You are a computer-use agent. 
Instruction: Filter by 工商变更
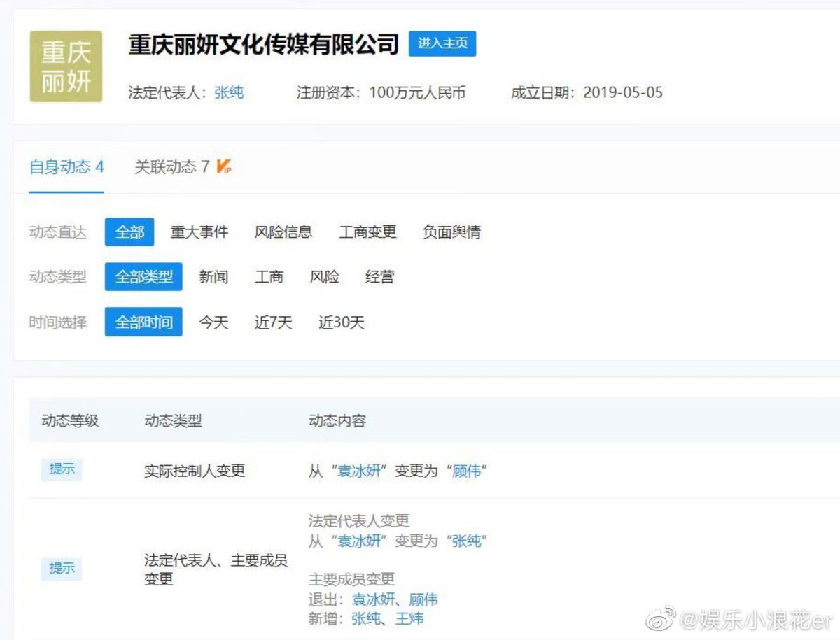point(368,232)
